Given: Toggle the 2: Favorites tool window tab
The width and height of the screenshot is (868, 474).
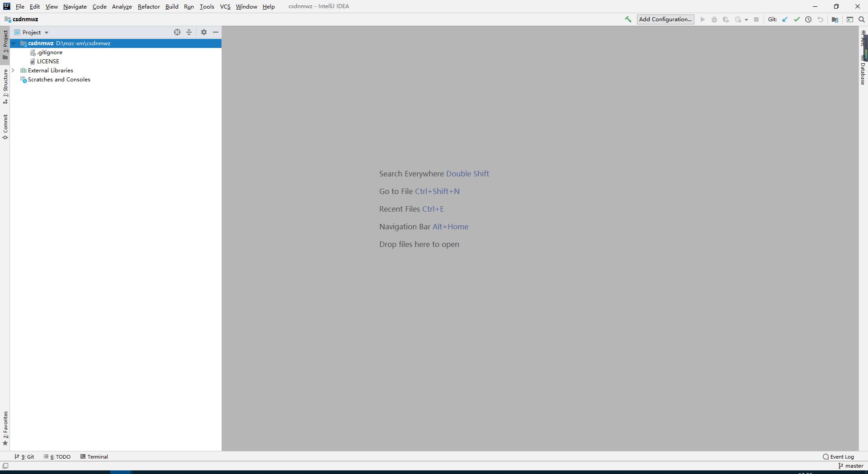Looking at the screenshot, I should (5, 428).
